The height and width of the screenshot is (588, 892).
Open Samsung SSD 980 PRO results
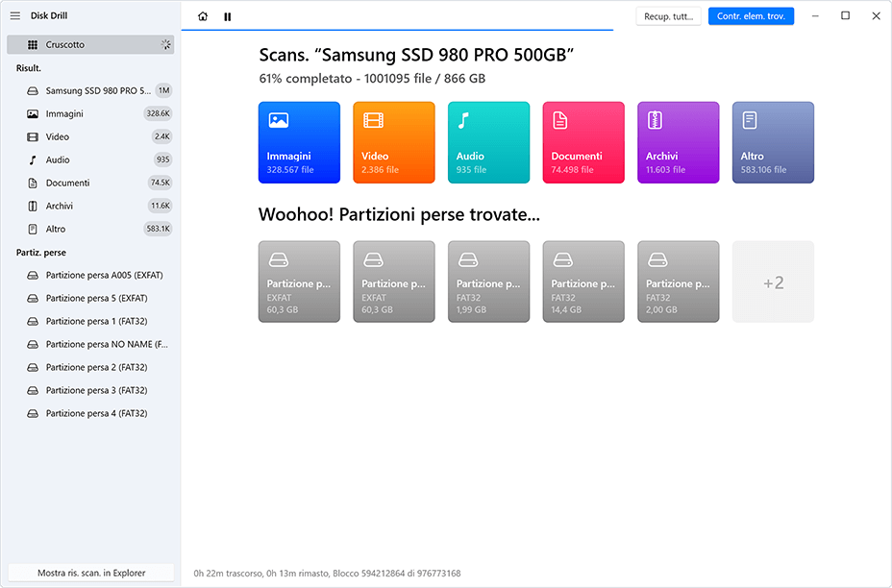(90, 90)
